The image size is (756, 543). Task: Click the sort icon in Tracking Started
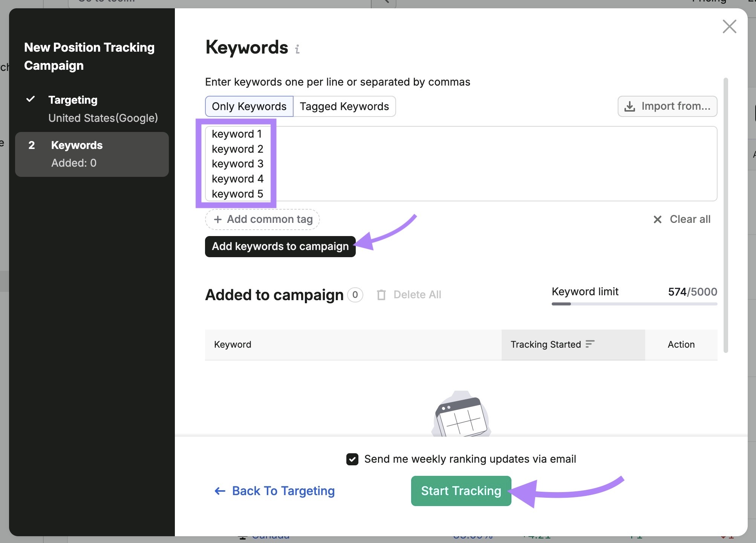tap(590, 344)
